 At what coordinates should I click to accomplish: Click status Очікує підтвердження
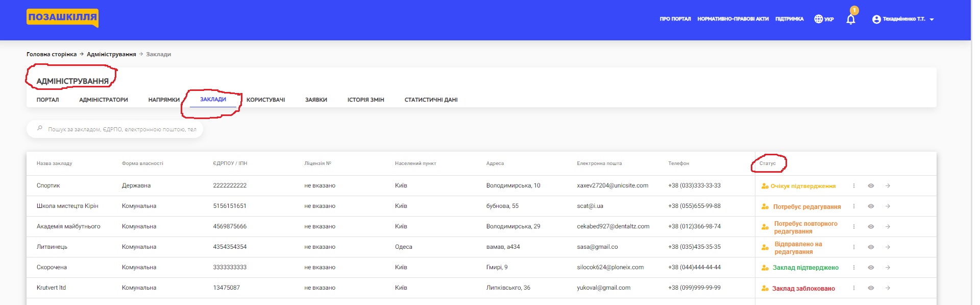click(803, 186)
